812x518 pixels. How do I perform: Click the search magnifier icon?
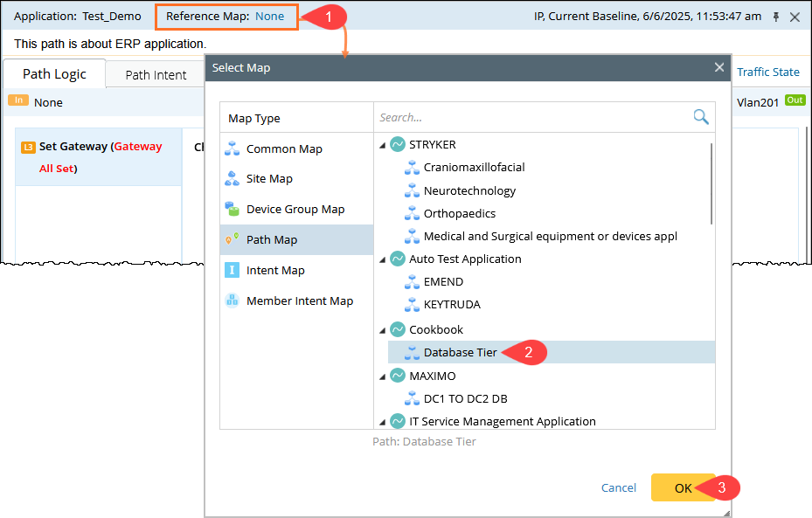click(x=700, y=117)
